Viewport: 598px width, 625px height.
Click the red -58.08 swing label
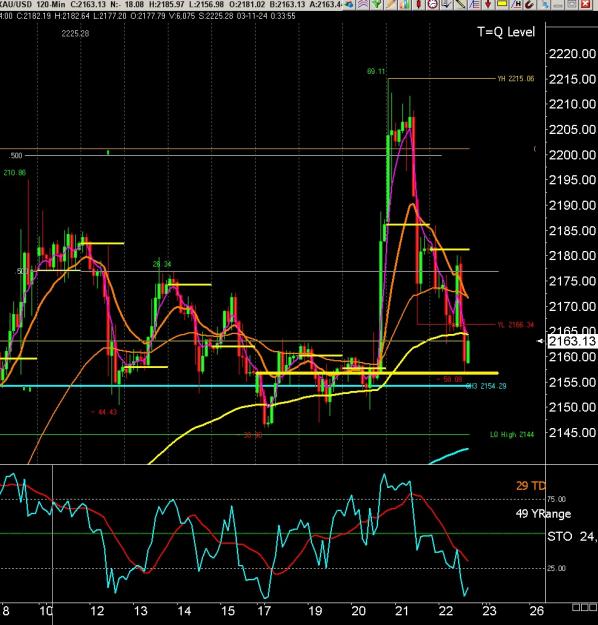[x=449, y=379]
